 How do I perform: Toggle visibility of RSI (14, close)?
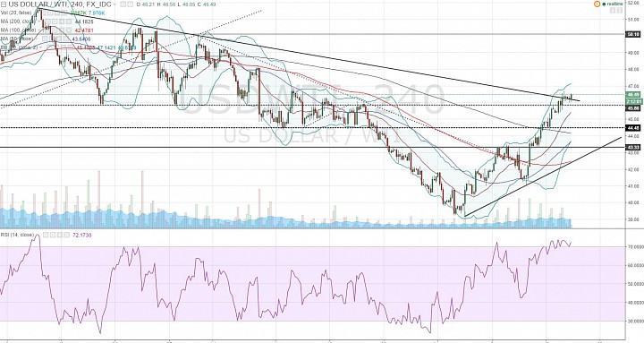pos(46,235)
